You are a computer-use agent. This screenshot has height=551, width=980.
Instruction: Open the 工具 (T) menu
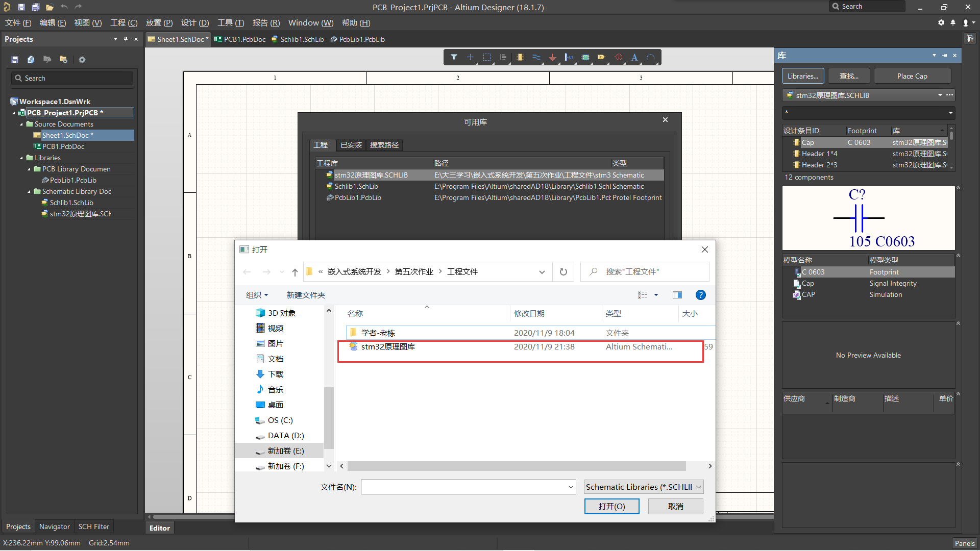231,22
